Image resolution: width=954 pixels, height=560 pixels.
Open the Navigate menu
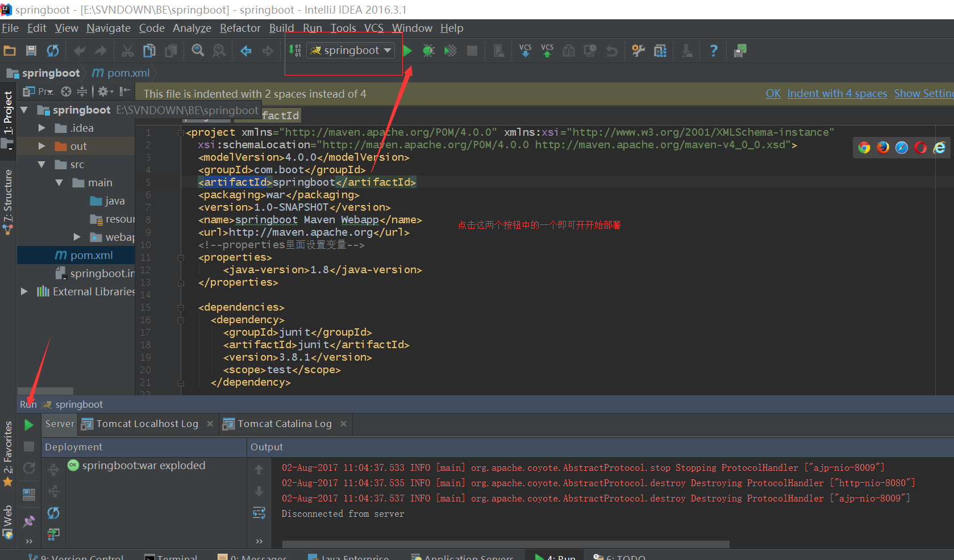point(109,28)
